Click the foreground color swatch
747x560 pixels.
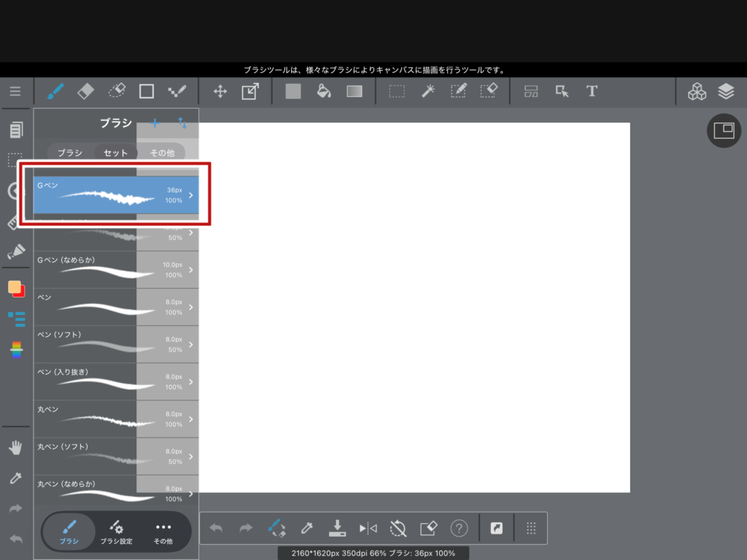(14, 287)
